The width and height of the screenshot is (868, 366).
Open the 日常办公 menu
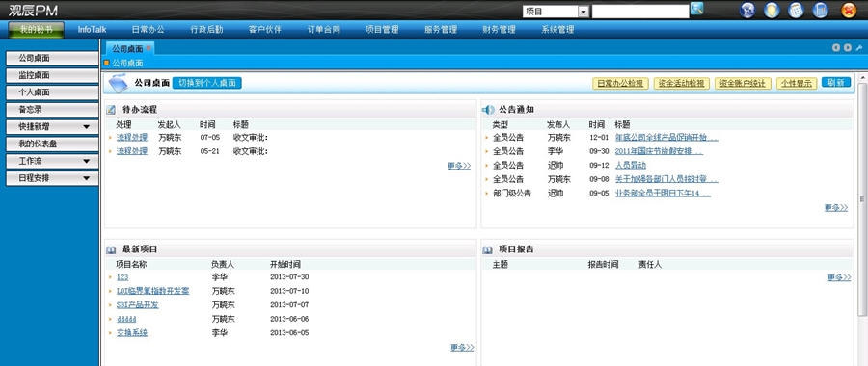click(148, 29)
